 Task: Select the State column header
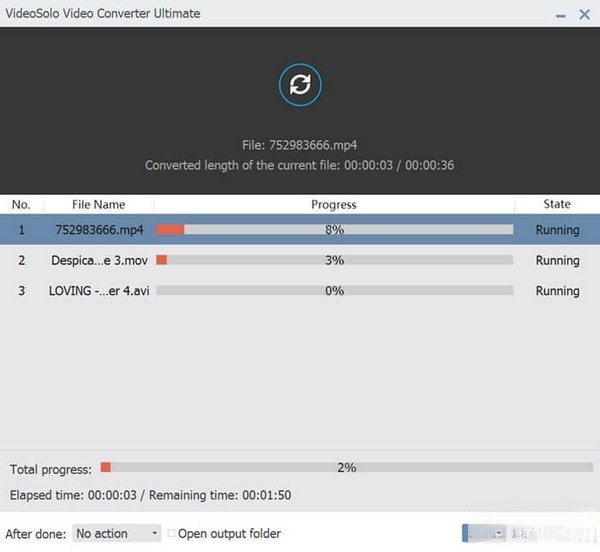tap(557, 204)
